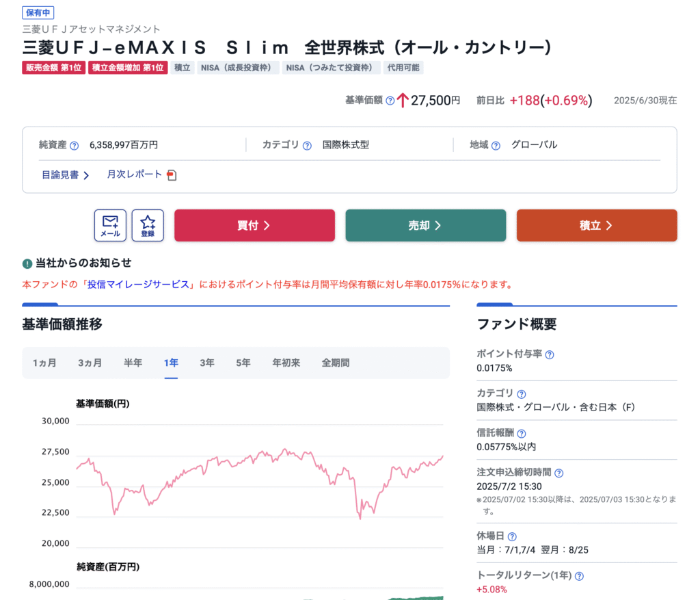This screenshot has height=600, width=700.
Task: Click the 三菱ＵＦＪアセットマネジメント company name
Action: [92, 29]
